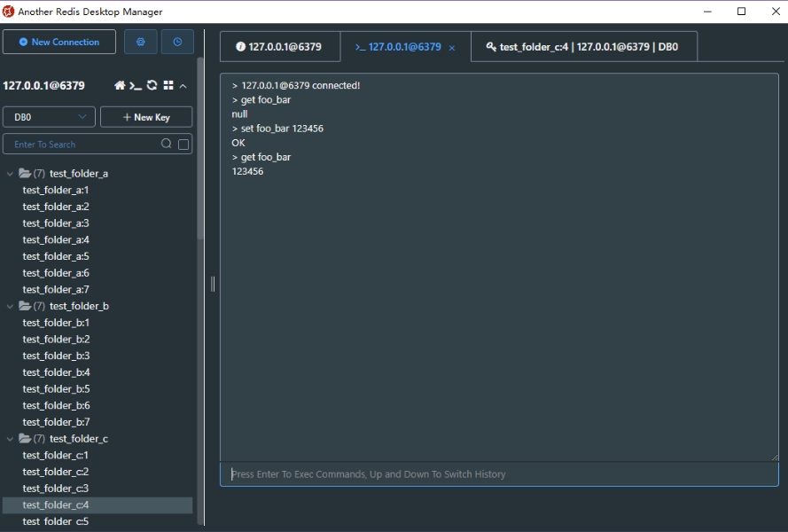This screenshot has height=532, width=788.
Task: Click the sidebar resize handle
Action: (x=213, y=284)
